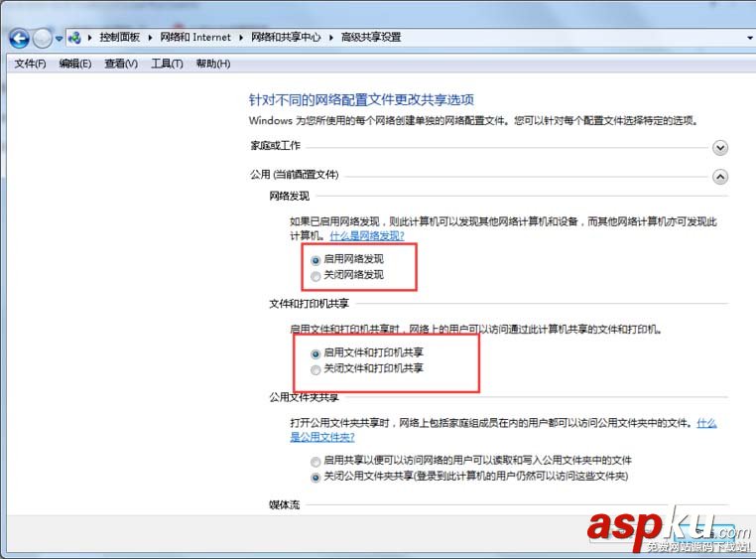Select 关闭网络发现 radio button
This screenshot has width=756, height=559.
tap(315, 276)
